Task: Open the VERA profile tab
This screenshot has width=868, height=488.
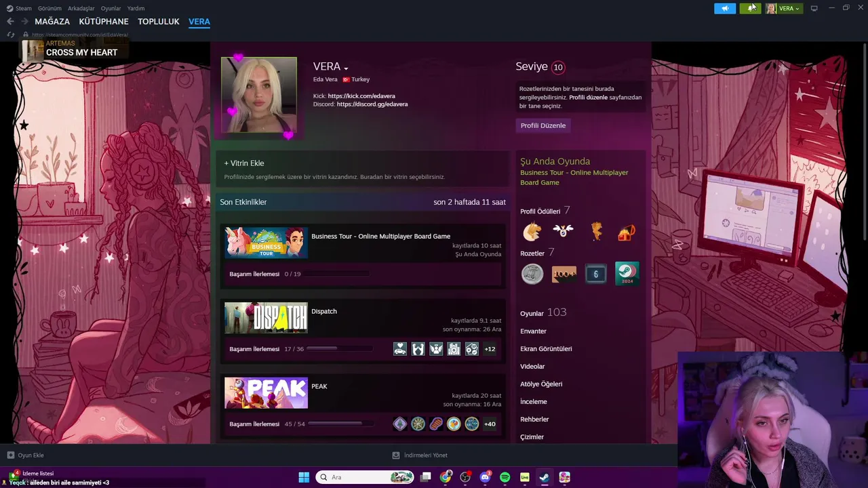Action: pyautogui.click(x=199, y=22)
